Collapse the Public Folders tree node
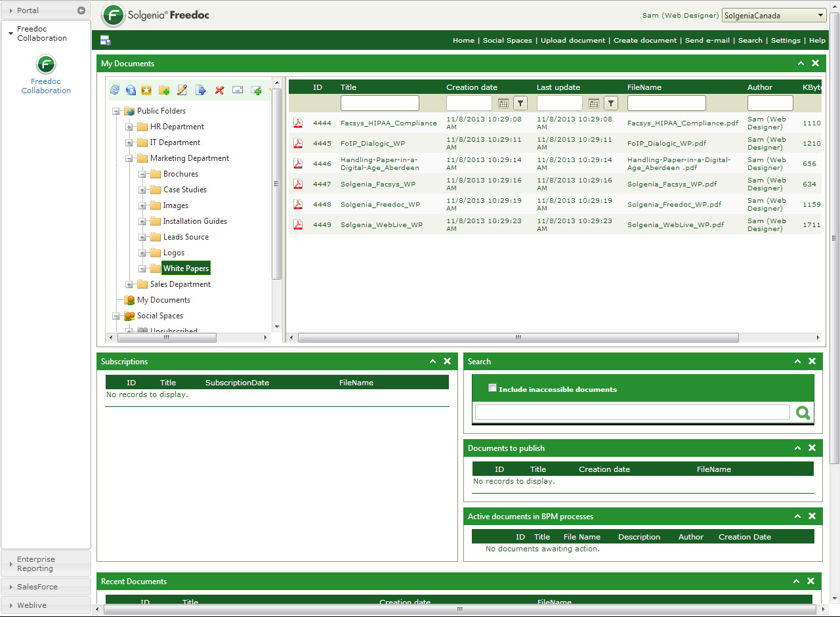 tap(116, 111)
